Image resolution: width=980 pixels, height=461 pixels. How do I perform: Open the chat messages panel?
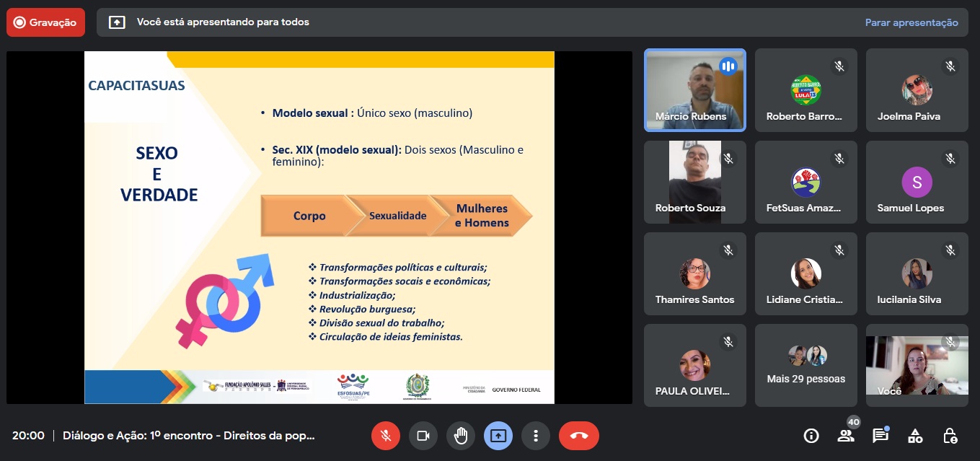click(x=880, y=436)
